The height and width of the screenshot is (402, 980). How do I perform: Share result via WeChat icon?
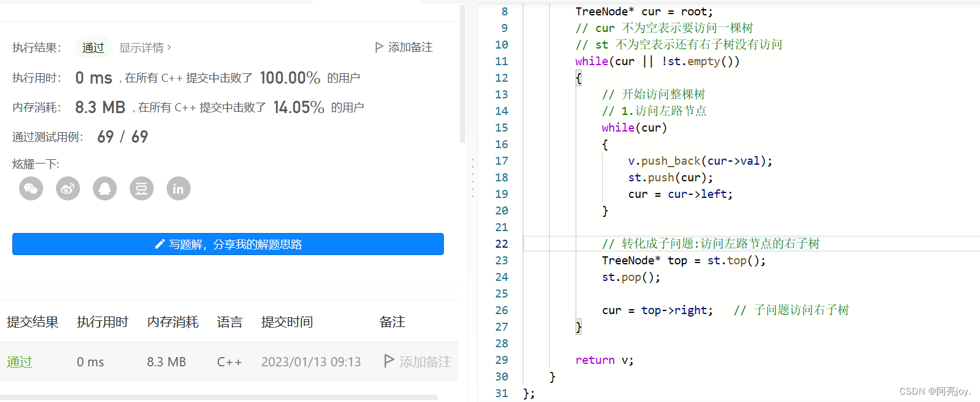click(31, 189)
